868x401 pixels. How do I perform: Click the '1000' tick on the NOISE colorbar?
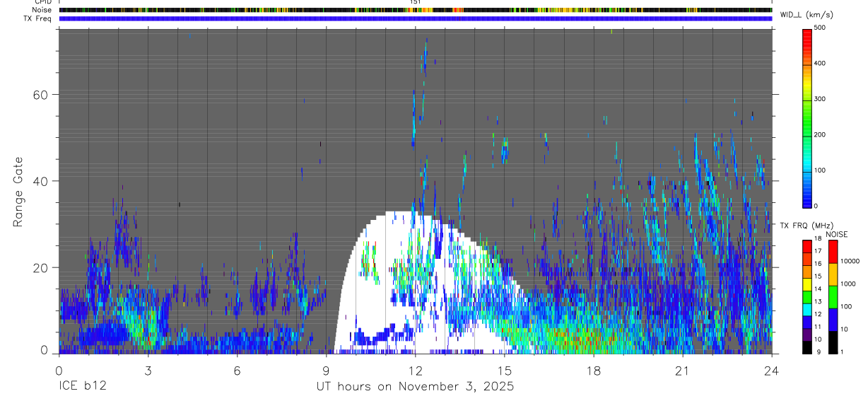click(x=848, y=284)
